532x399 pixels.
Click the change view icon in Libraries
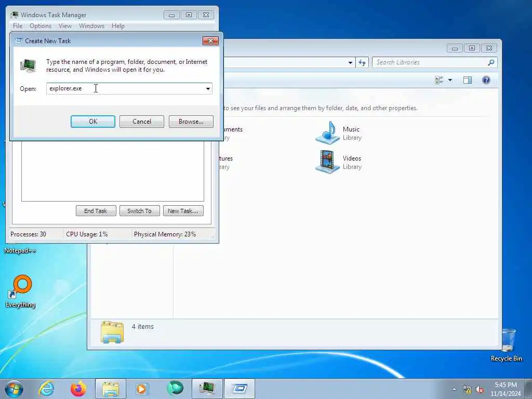click(x=439, y=80)
